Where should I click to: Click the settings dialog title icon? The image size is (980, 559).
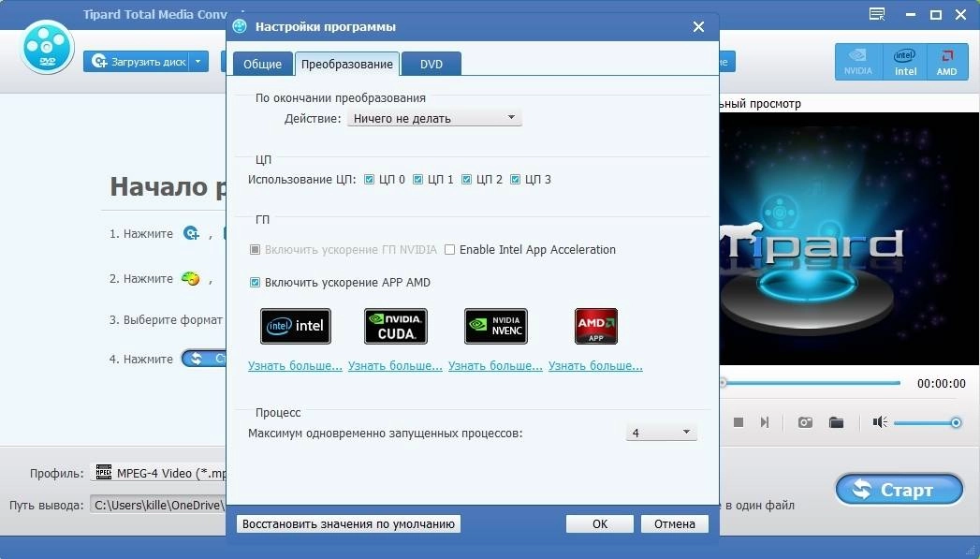[240, 26]
